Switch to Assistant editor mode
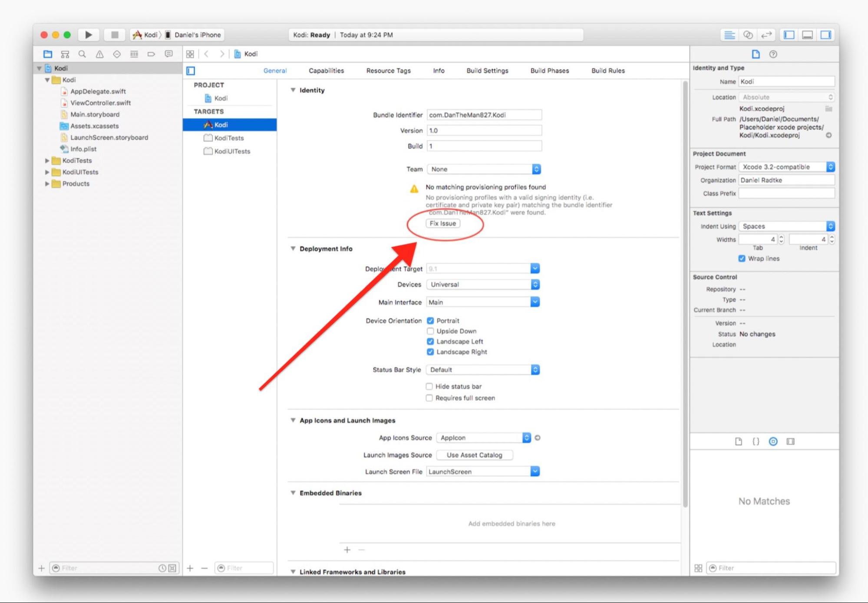 [748, 35]
